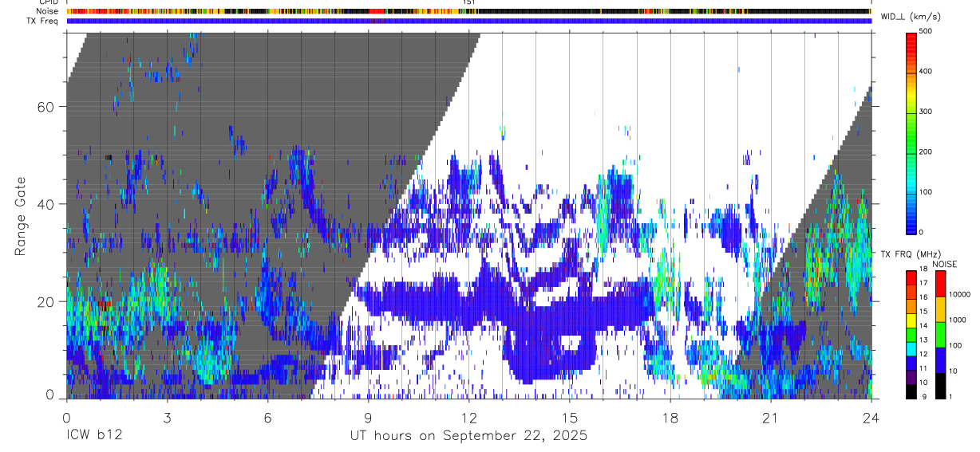
Task: Click the '200' tick on WID scale
Action: coord(926,151)
